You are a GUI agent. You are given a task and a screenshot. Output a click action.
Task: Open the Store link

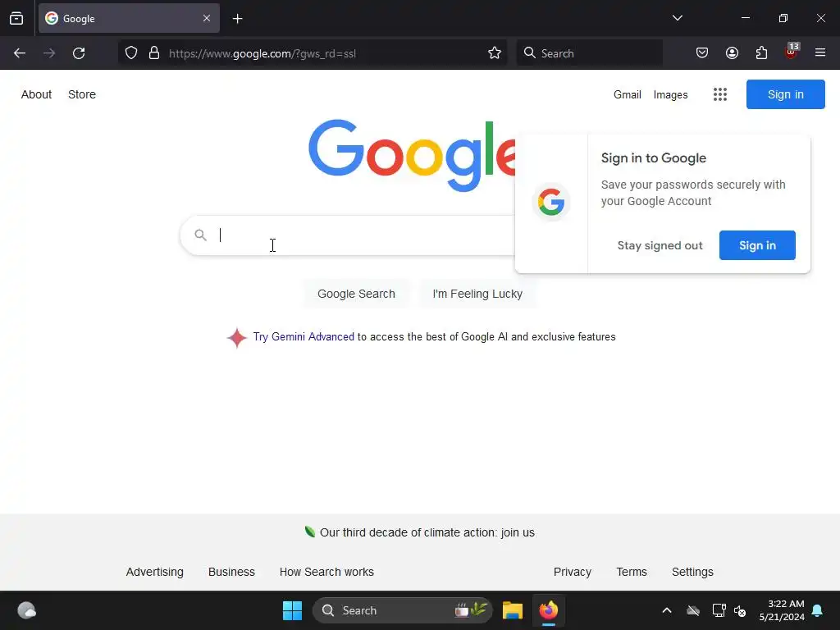(x=82, y=94)
